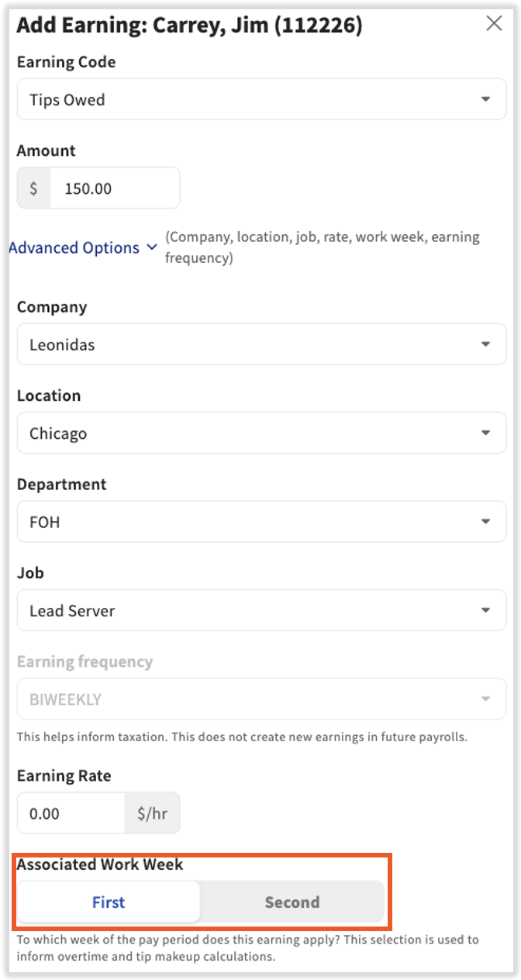Open the Department dropdown showing FOH
The height and width of the screenshot is (980, 521).
pos(260,521)
